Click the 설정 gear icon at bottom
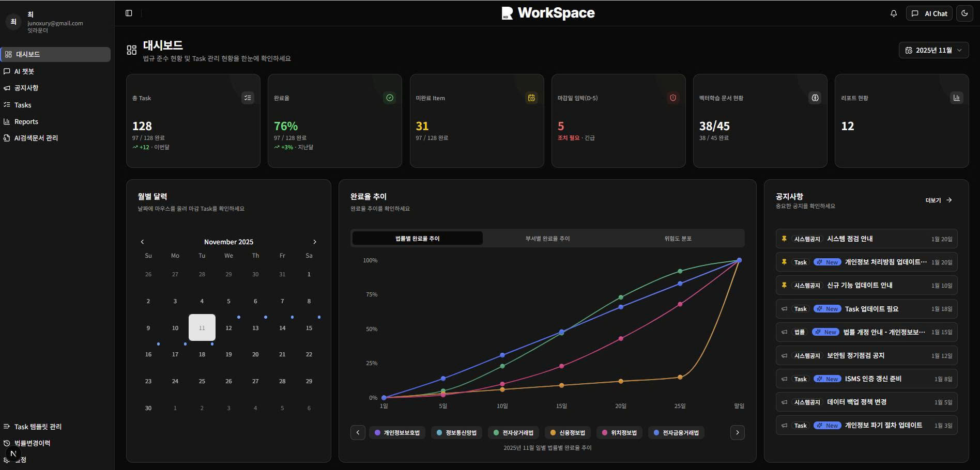Image resolution: width=980 pixels, height=470 pixels. click(x=7, y=459)
